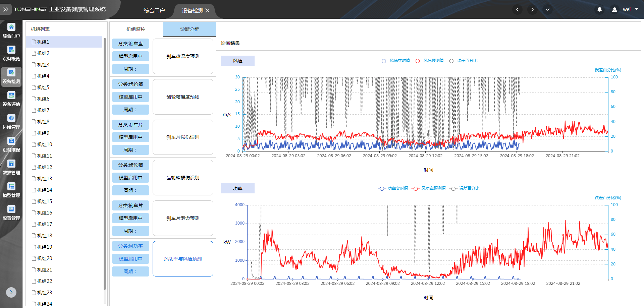Screen dimensions: 644x308
Task: Open 模型管理 sidebar icon
Action: click(x=11, y=190)
